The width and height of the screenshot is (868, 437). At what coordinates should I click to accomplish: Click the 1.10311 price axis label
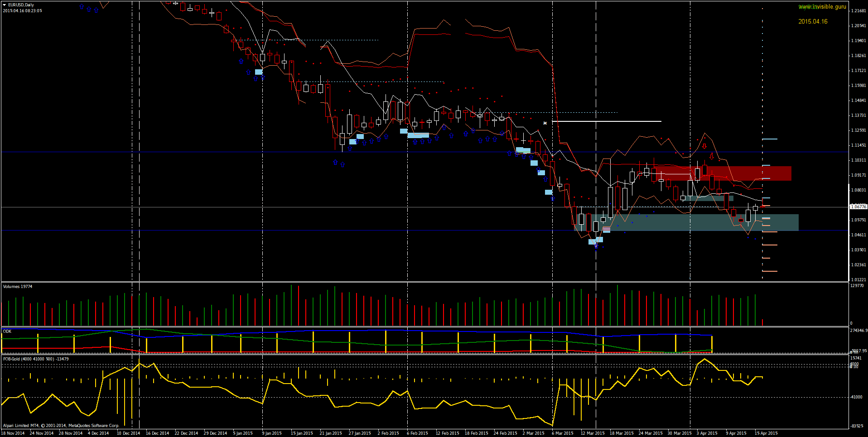coord(858,160)
